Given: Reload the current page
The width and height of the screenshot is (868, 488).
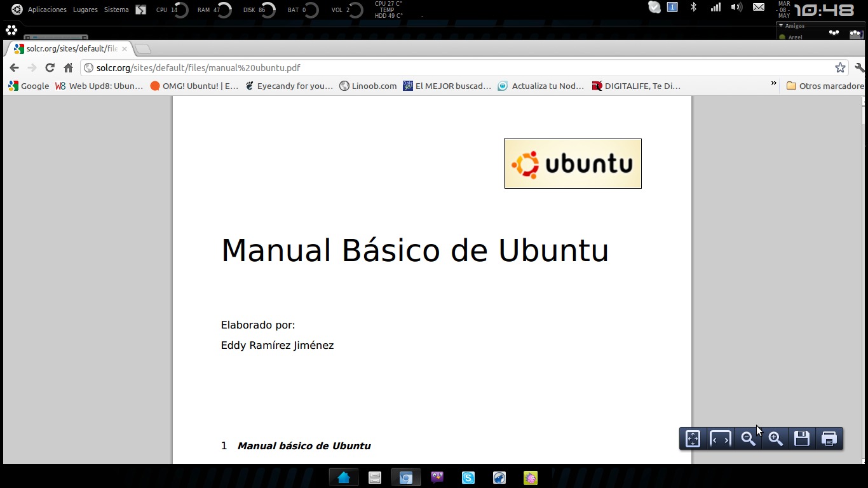Looking at the screenshot, I should (x=50, y=68).
